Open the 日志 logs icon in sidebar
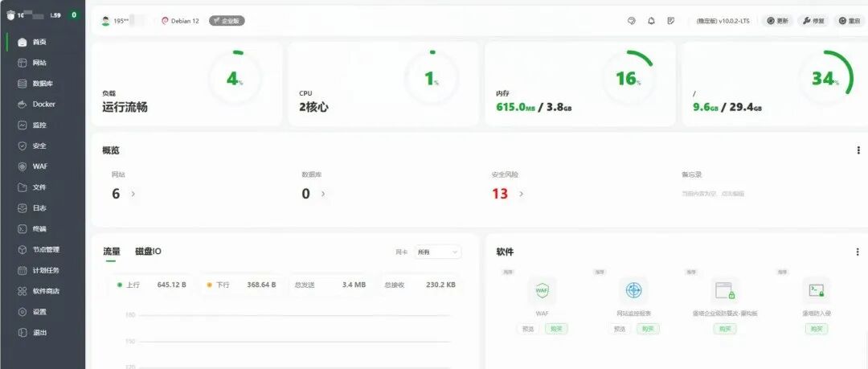The width and height of the screenshot is (868, 369). coord(23,207)
